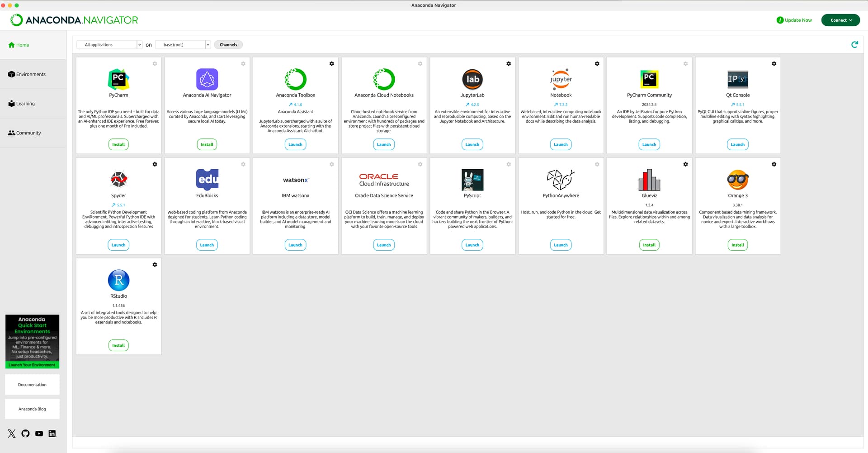Click the Anaconda Navigator logo
This screenshot has height=453, width=868.
tap(74, 20)
